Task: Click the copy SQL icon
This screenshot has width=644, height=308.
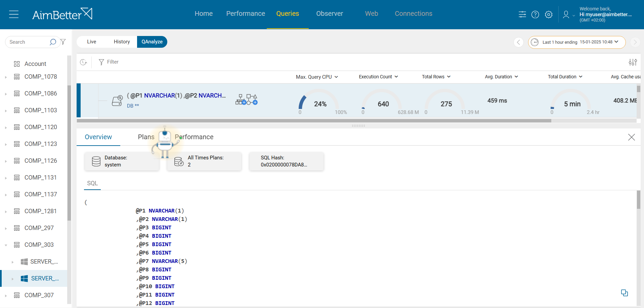Action: pos(625,293)
